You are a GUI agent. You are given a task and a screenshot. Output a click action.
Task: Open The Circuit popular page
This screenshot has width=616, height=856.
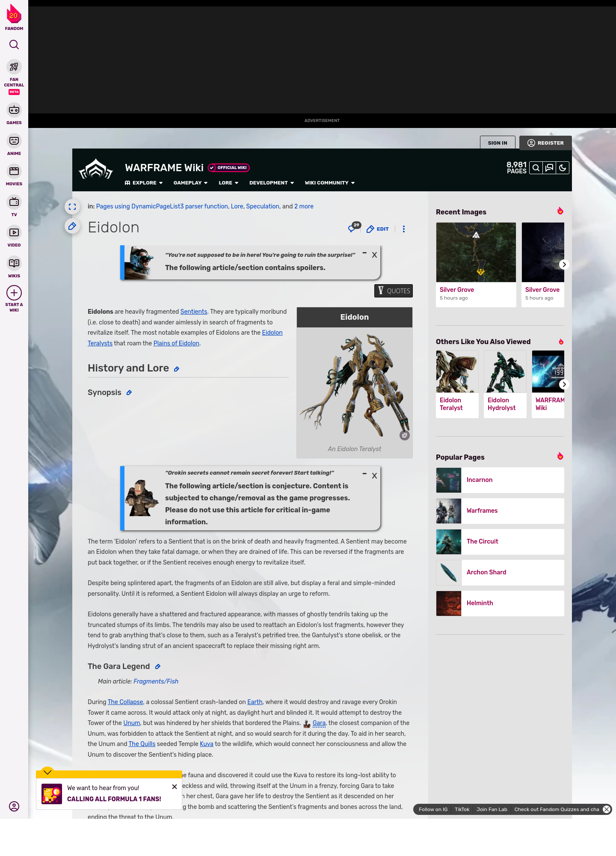coord(500,542)
